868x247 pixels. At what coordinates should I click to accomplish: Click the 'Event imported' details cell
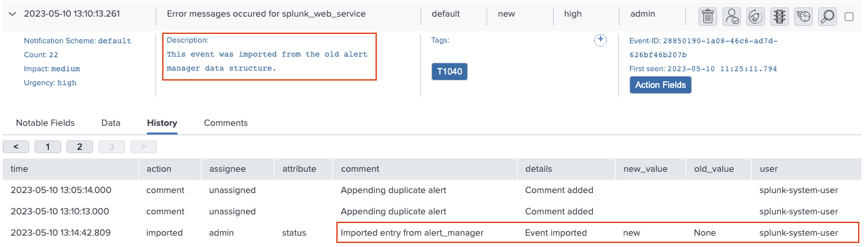coord(556,233)
